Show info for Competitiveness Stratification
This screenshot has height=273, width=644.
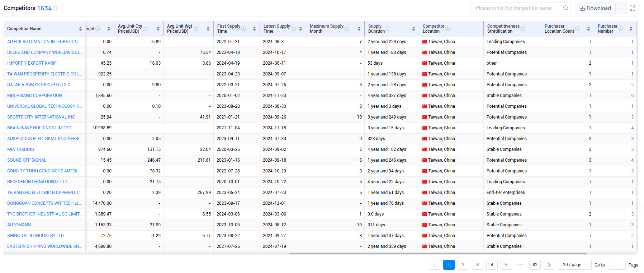[523, 29]
